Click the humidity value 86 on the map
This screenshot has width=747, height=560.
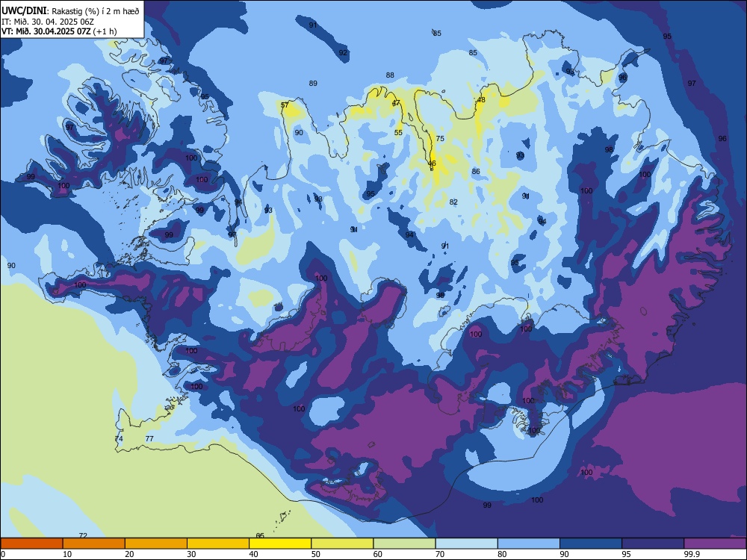[476, 172]
